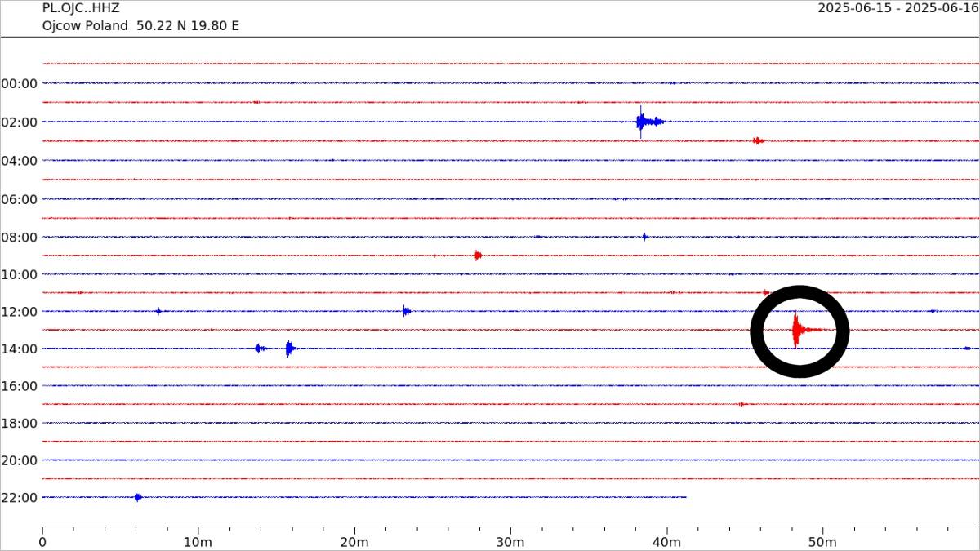The image size is (980, 551).
Task: Pick the red event on the 03:00 trace
Action: (x=759, y=140)
